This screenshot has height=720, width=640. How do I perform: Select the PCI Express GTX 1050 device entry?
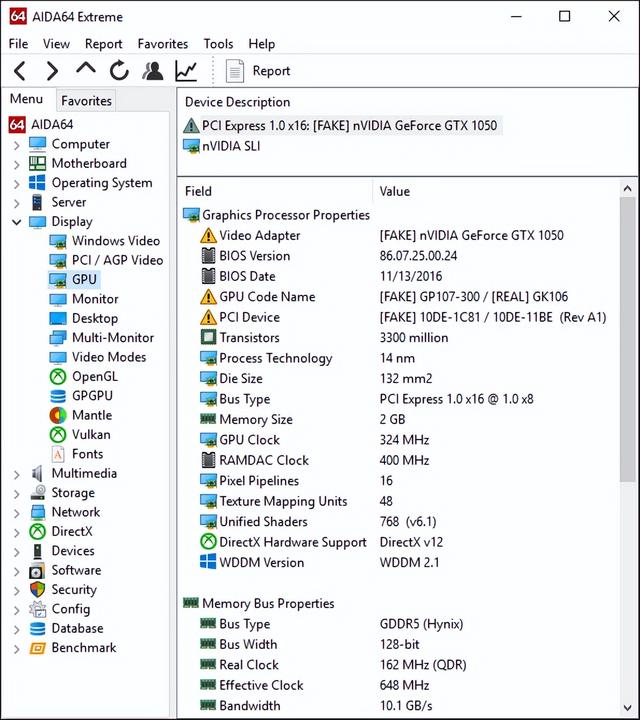341,125
